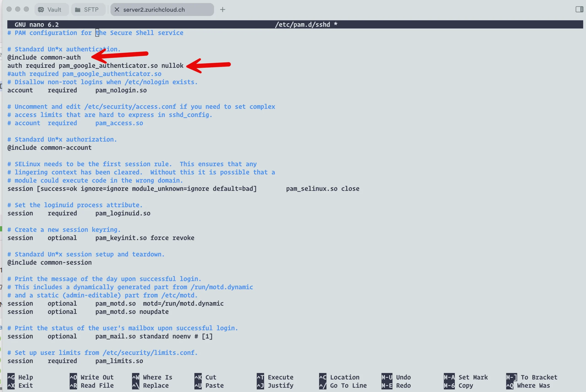
Task: Select the Execute shortcut item
Action: click(x=280, y=377)
